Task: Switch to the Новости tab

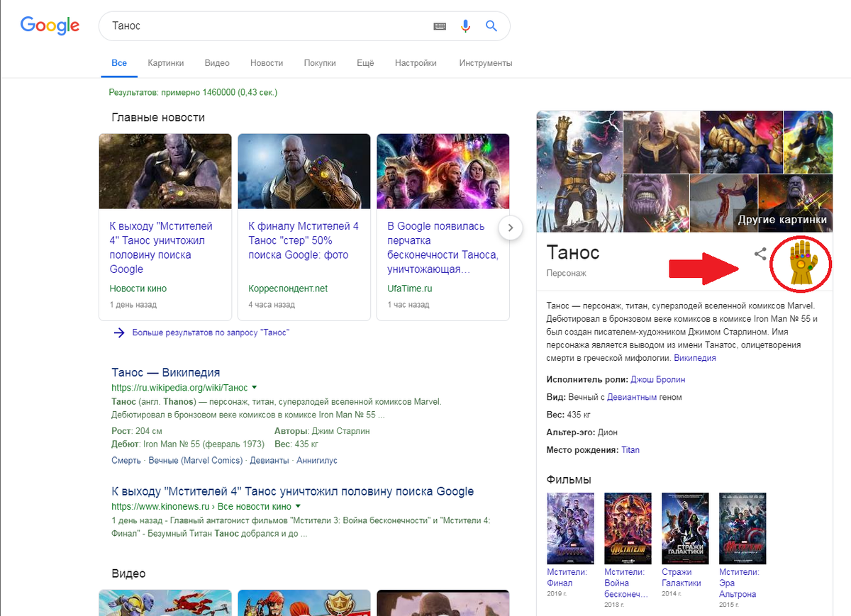Action: pos(267,63)
